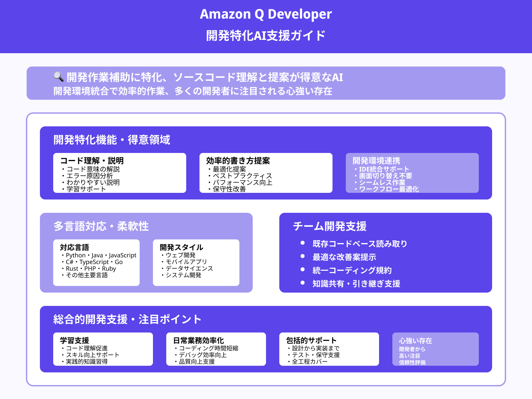532x399 pixels.
Task: Click the section heading '多言語対応・柔軟性'
Action: [x=101, y=226]
